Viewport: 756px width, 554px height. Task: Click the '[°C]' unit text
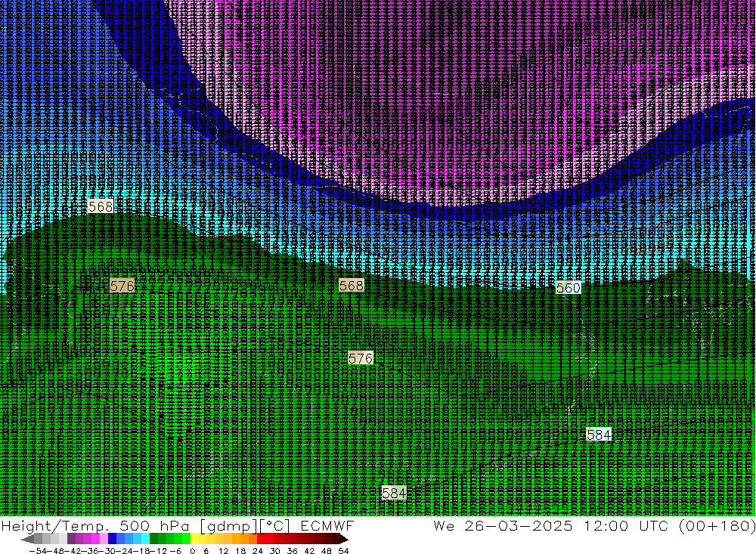(274, 525)
